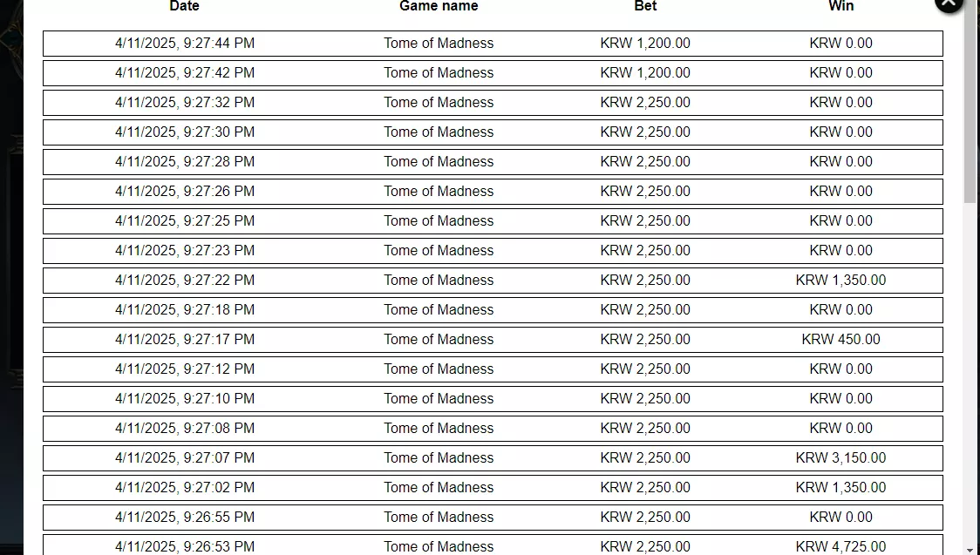This screenshot has height=555, width=980.
Task: Select the 9:27:12 PM history row
Action: [493, 369]
